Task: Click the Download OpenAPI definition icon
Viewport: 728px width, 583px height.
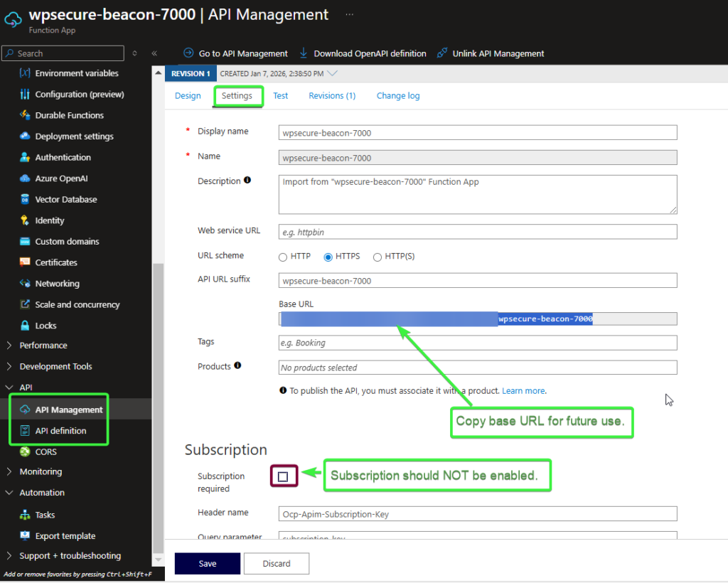Action: point(304,53)
